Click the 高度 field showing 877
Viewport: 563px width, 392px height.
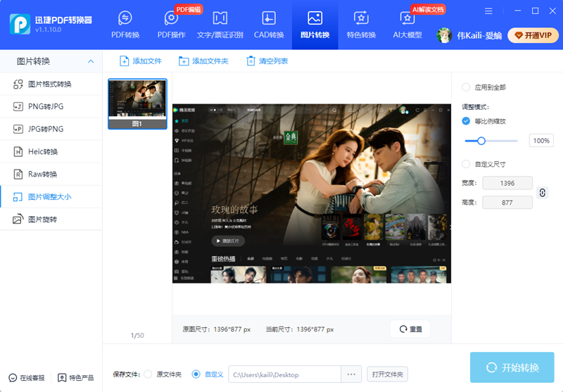point(507,203)
